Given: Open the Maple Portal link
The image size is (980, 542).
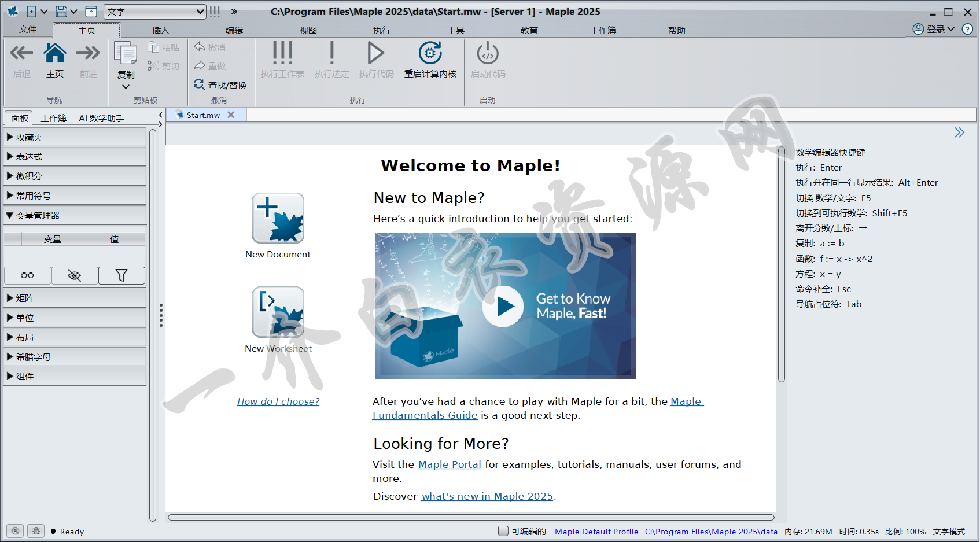Looking at the screenshot, I should pos(450,464).
